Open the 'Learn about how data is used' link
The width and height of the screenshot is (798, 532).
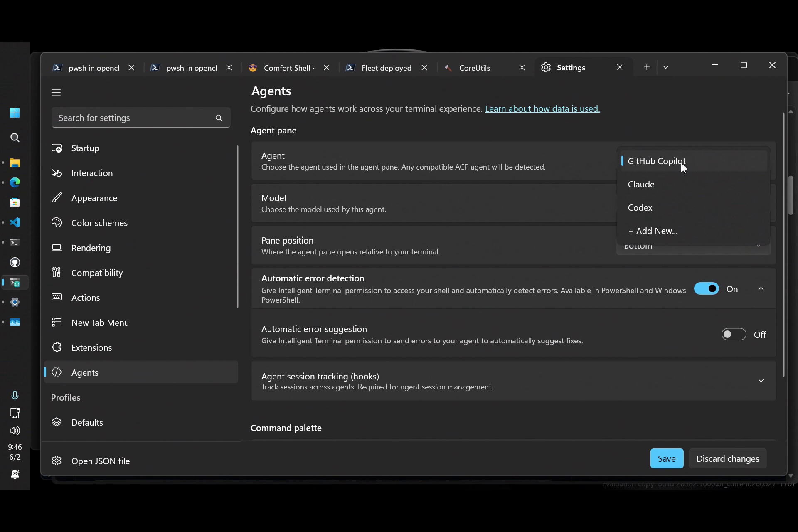(x=542, y=109)
